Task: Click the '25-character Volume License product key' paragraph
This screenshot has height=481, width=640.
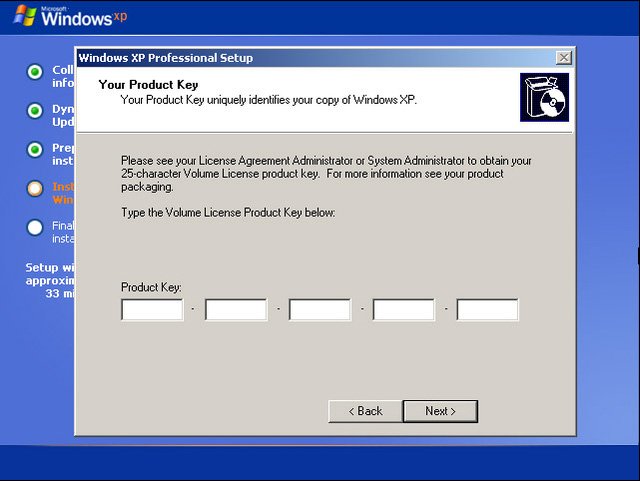Action: click(326, 174)
